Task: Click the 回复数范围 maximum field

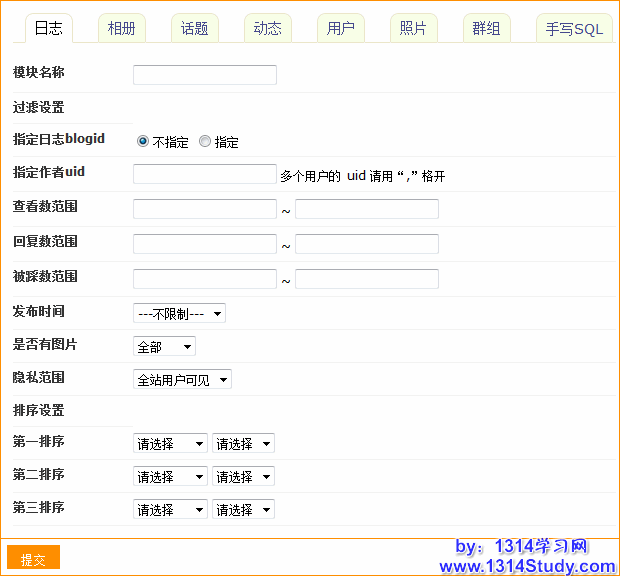Action: coord(367,244)
